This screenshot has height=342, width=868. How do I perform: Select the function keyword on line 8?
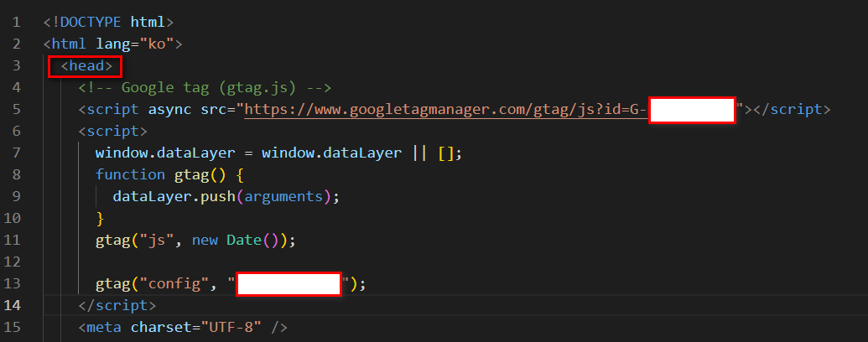point(130,175)
